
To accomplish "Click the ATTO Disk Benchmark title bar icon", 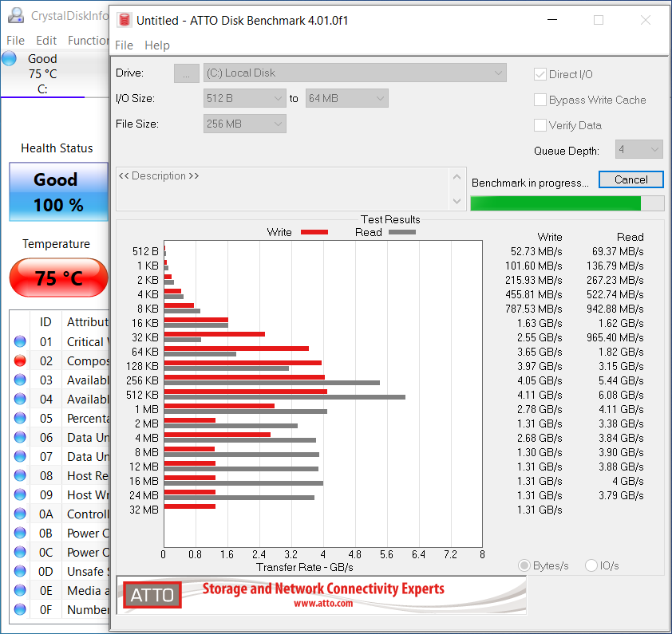I will tap(123, 20).
